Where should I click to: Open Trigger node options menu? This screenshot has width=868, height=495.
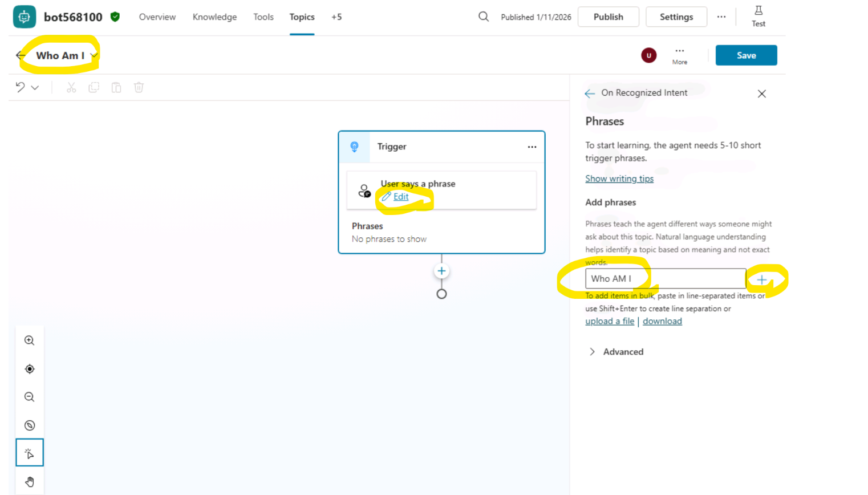tap(532, 147)
